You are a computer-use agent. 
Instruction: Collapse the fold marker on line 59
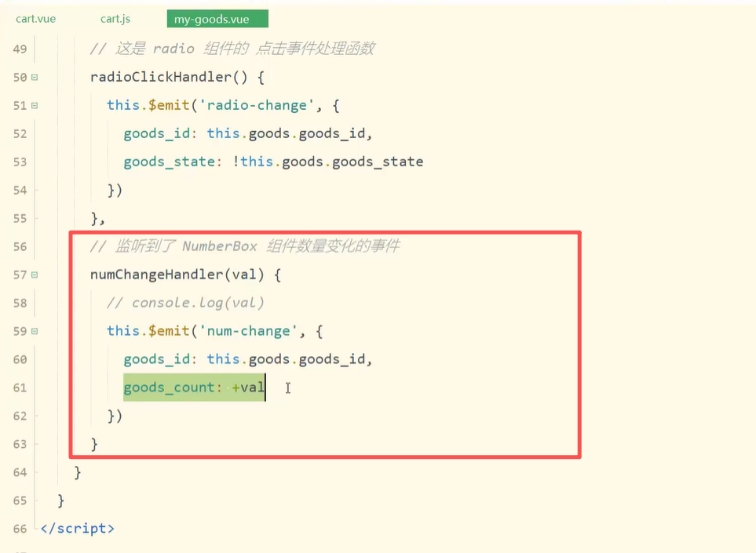click(x=35, y=332)
